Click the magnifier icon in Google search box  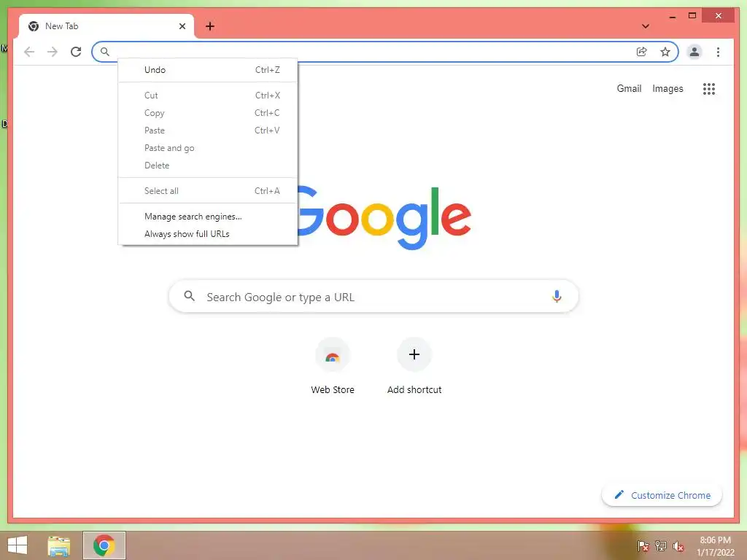click(189, 296)
